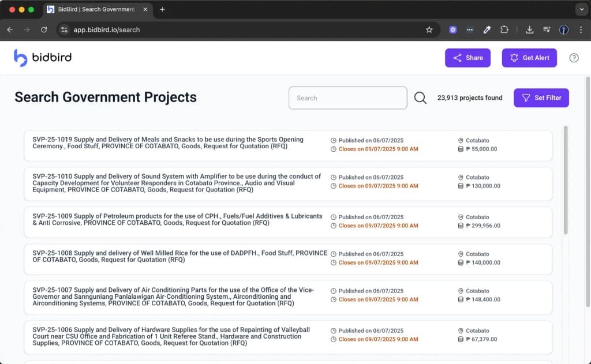Open the browser three-dot menu

(x=580, y=29)
